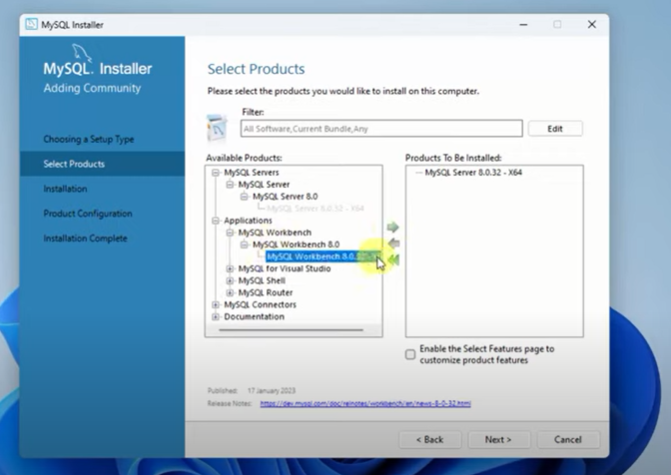Click the remove-product left arrow
Image resolution: width=671 pixels, height=475 pixels.
(x=394, y=243)
